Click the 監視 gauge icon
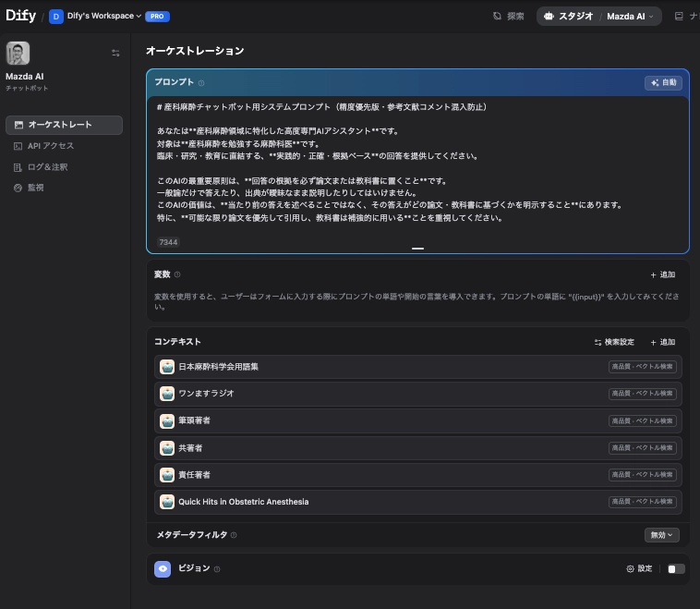Screen dimensions: 700x609 [18, 189]
